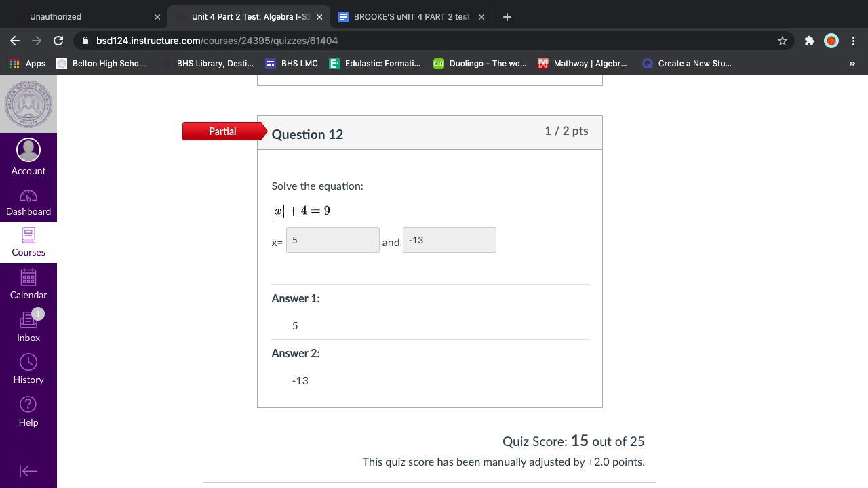
Task: Open the Help menu
Action: pyautogui.click(x=28, y=411)
